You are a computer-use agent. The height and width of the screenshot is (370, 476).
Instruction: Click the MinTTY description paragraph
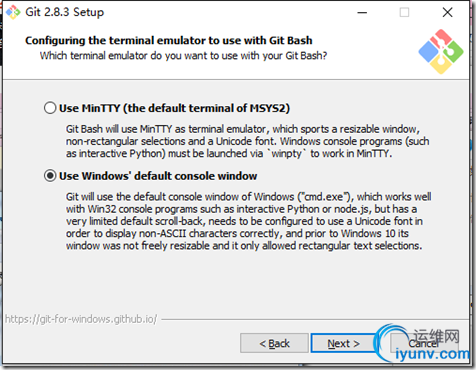[247, 141]
